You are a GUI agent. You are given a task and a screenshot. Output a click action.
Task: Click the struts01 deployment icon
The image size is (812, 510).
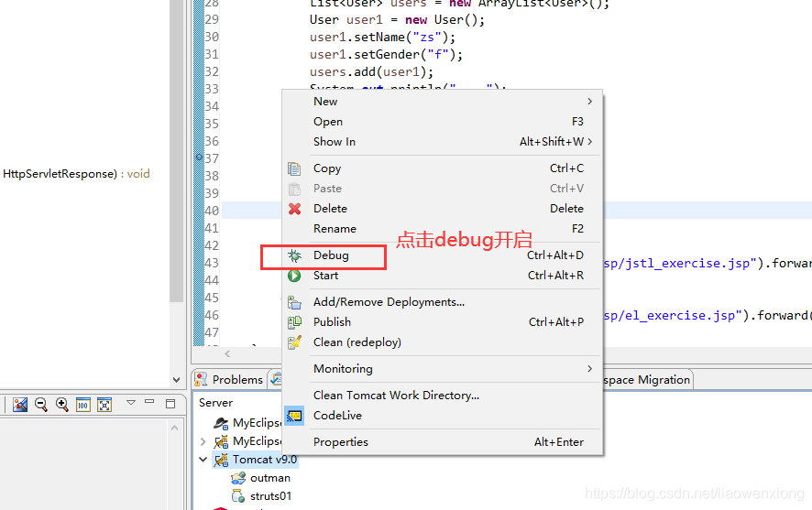click(x=238, y=496)
